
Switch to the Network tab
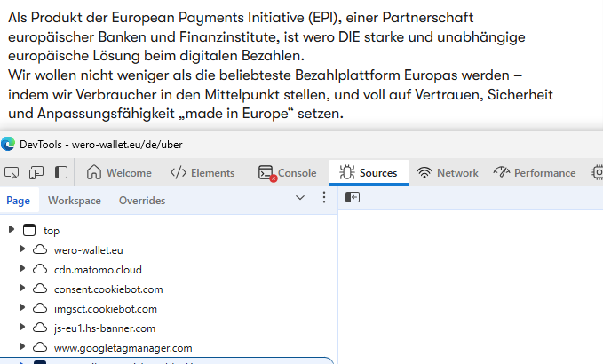pyautogui.click(x=448, y=173)
